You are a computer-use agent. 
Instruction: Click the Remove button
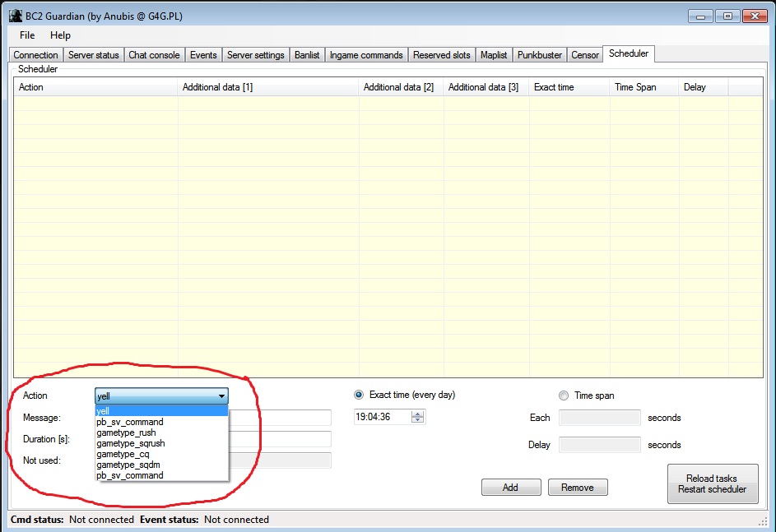(577, 488)
